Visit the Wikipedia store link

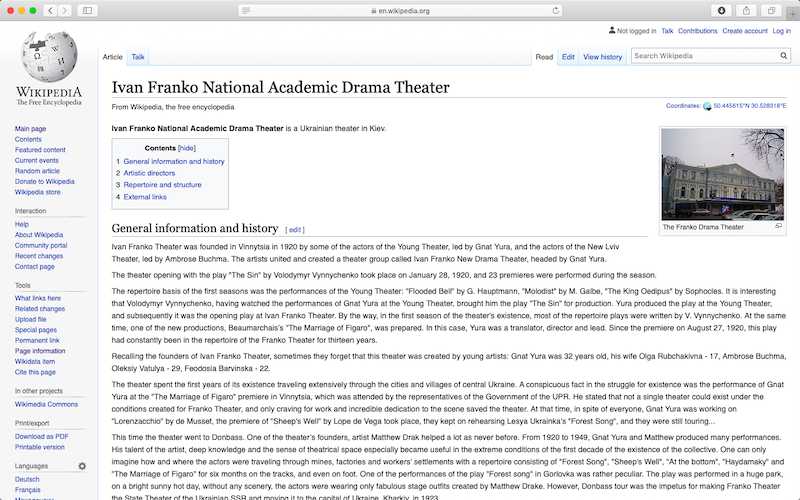pos(37,192)
